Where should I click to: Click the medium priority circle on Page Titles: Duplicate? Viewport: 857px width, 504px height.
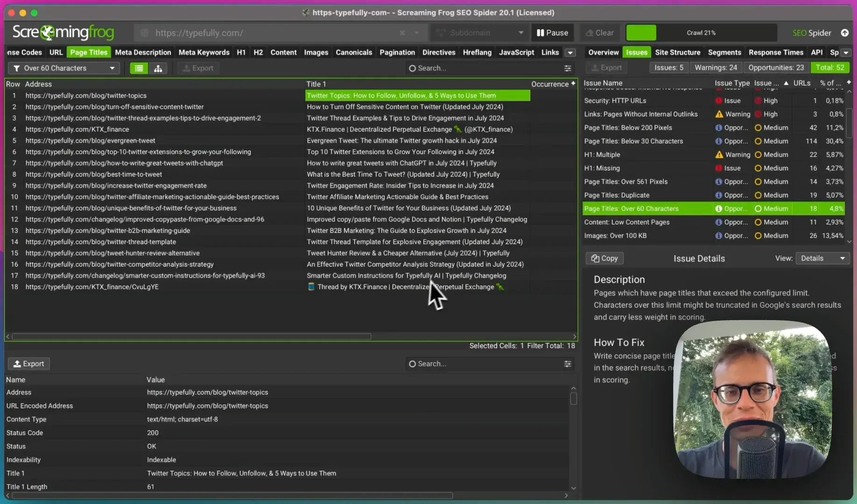[x=758, y=195]
